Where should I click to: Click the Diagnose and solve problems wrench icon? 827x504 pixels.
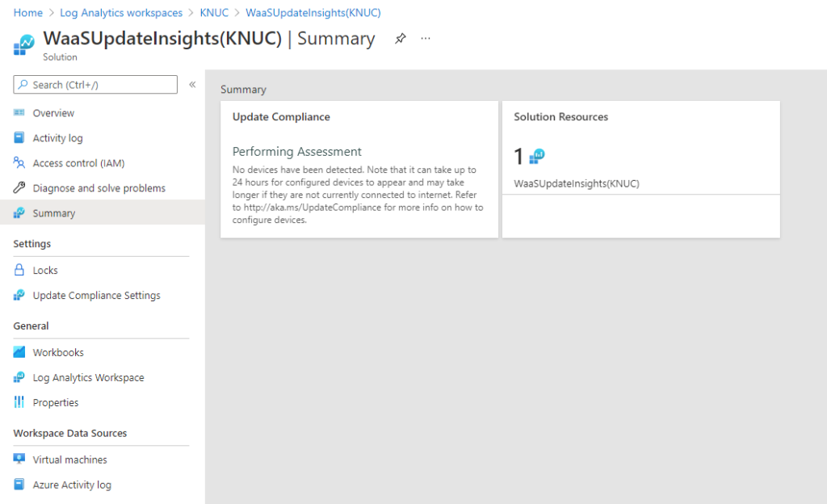pyautogui.click(x=19, y=188)
